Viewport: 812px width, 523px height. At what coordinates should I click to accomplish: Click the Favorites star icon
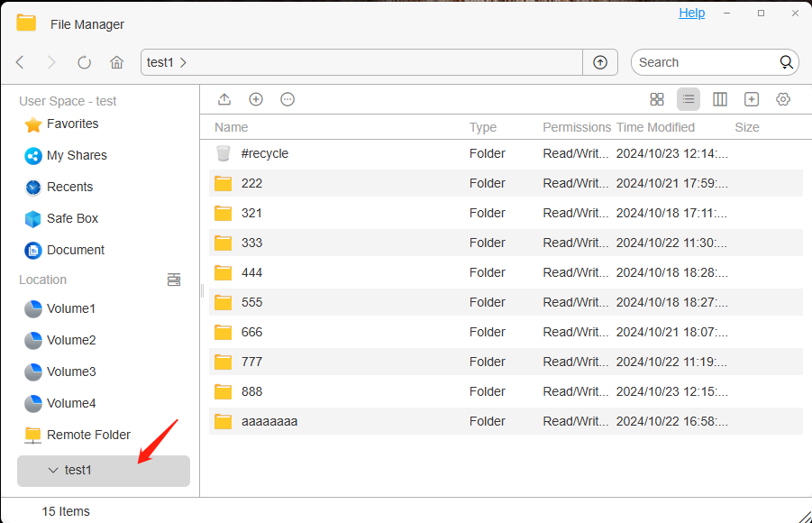point(33,124)
